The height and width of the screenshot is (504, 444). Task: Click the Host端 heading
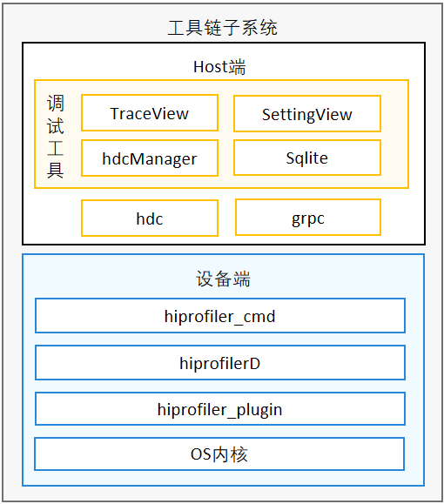pos(219,67)
